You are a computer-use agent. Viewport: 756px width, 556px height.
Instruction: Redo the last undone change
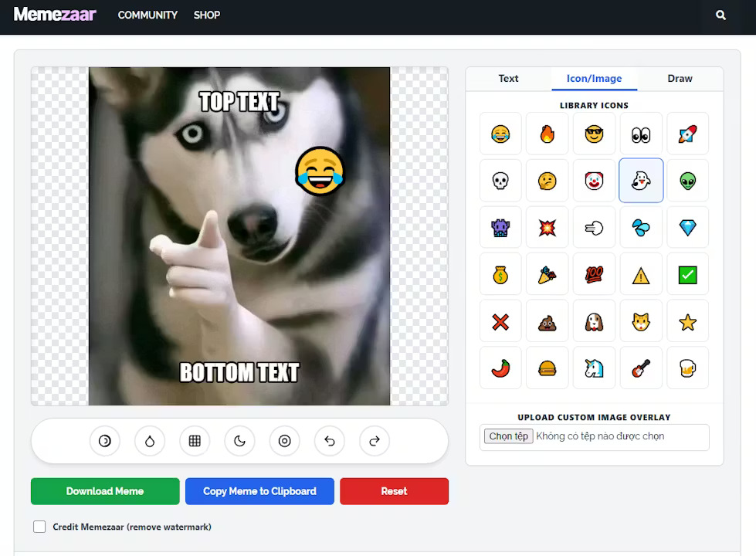(x=374, y=441)
